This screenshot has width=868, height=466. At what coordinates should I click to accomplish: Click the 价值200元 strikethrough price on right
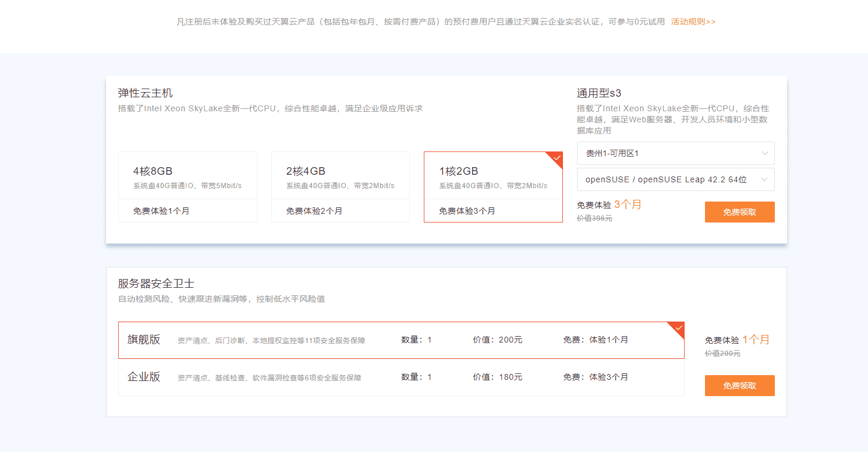722,354
